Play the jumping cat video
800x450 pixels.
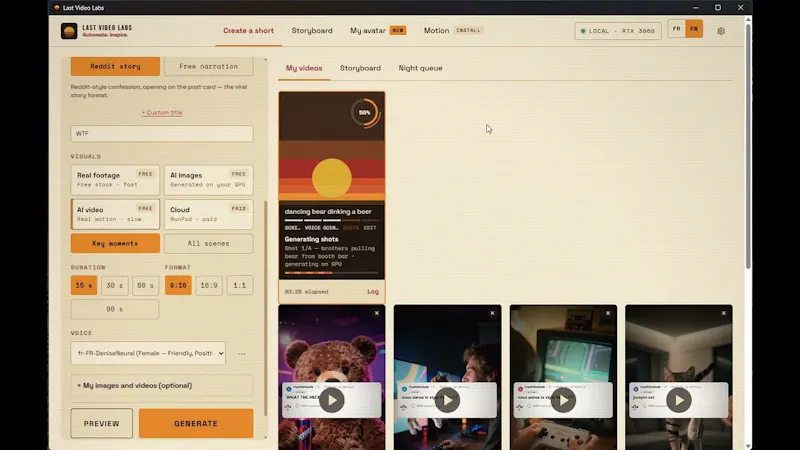tap(679, 401)
